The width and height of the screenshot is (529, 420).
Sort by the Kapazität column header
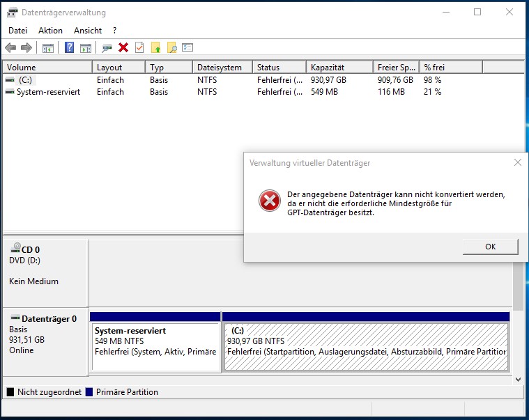point(340,67)
